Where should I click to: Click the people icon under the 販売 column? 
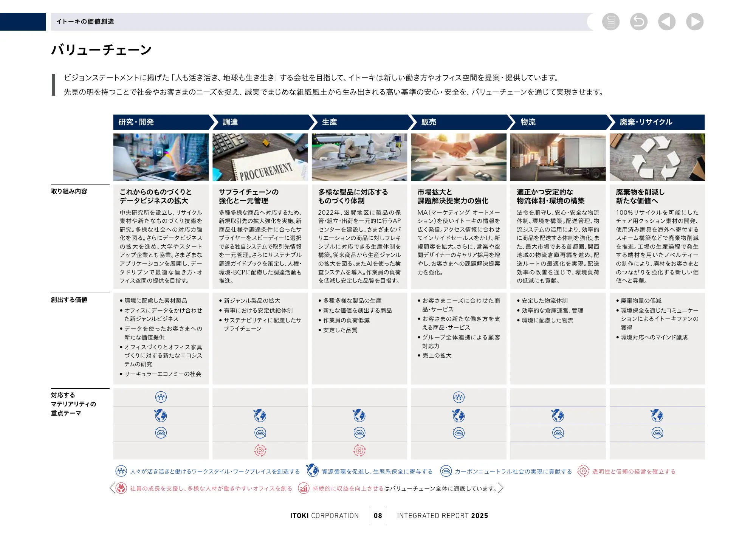(459, 397)
